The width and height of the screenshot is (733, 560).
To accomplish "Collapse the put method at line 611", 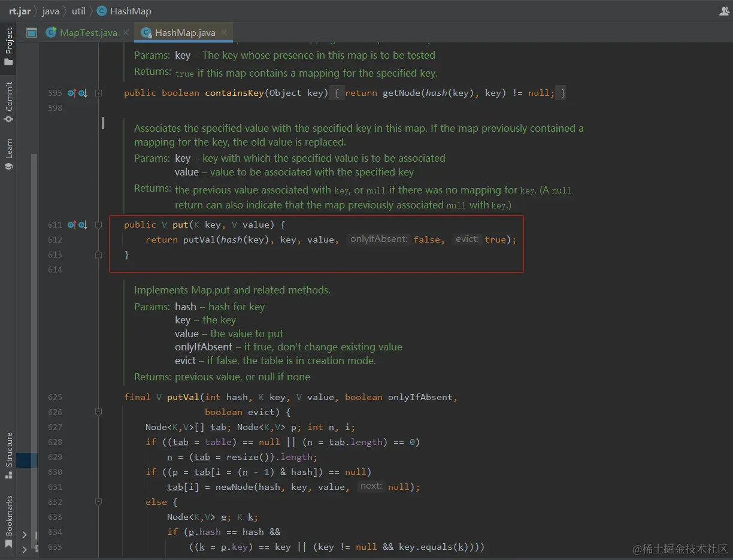I will click(x=99, y=225).
